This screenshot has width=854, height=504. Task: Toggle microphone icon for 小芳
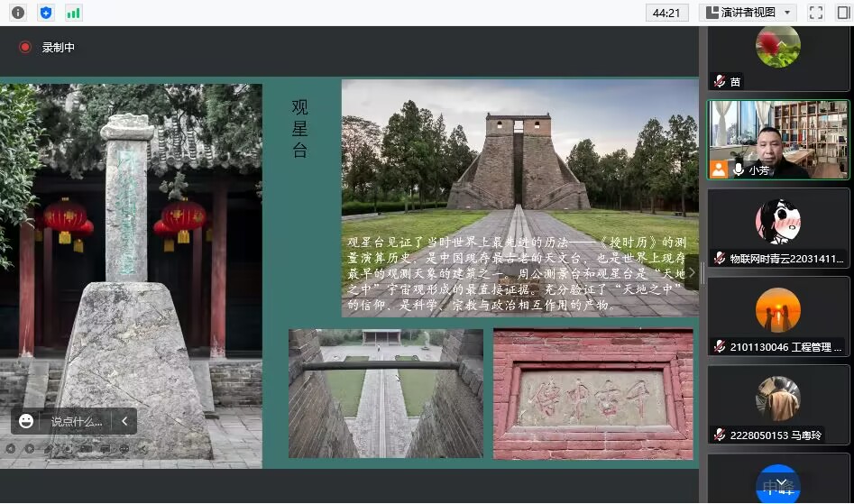[738, 169]
